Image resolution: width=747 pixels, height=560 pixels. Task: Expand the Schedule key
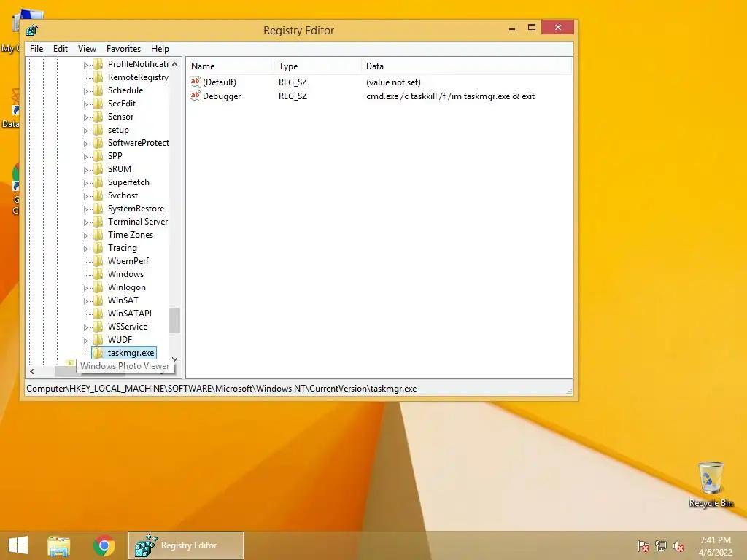point(85,90)
